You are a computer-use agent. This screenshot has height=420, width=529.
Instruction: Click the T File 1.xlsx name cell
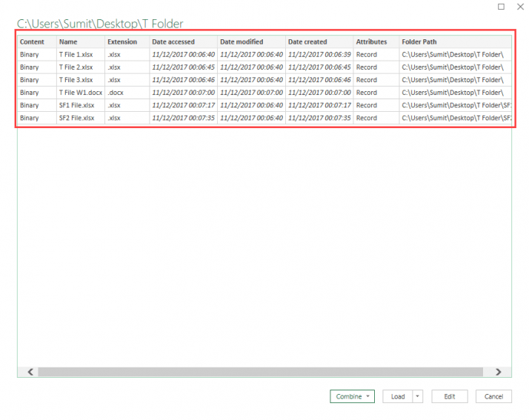[81, 55]
